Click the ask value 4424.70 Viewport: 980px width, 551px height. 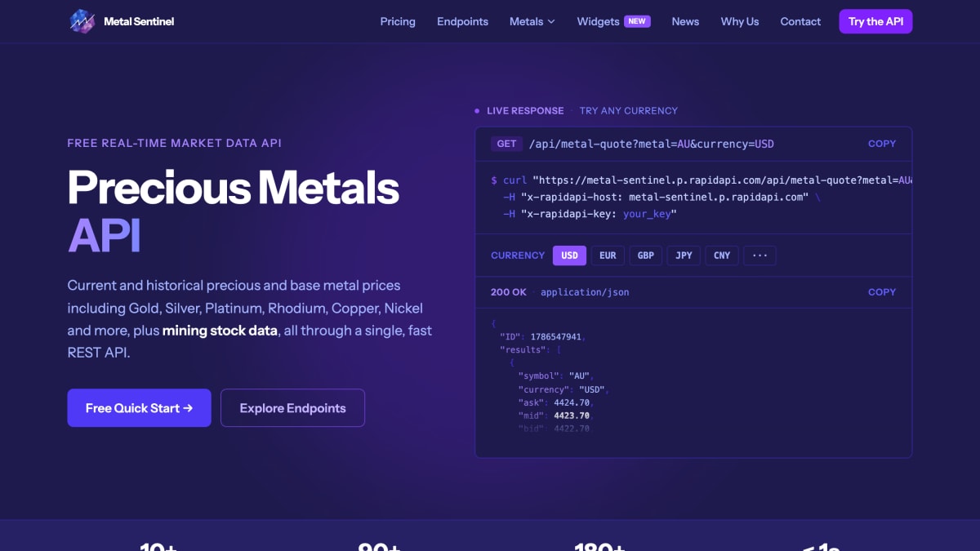coord(572,402)
